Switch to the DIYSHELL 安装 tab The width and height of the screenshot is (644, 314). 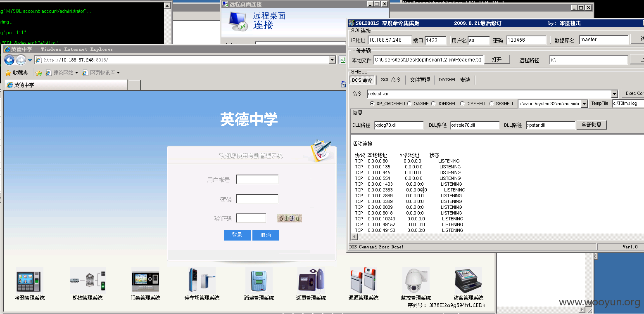point(454,80)
